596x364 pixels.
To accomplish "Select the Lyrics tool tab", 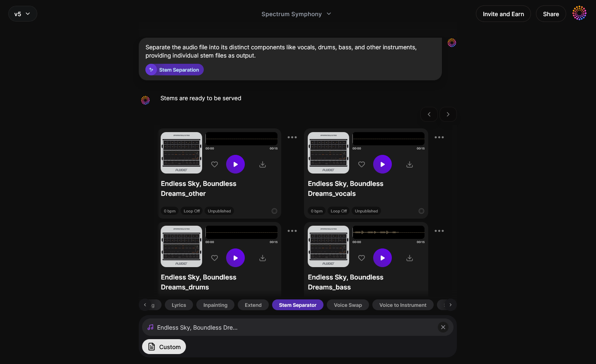I will [x=179, y=305].
